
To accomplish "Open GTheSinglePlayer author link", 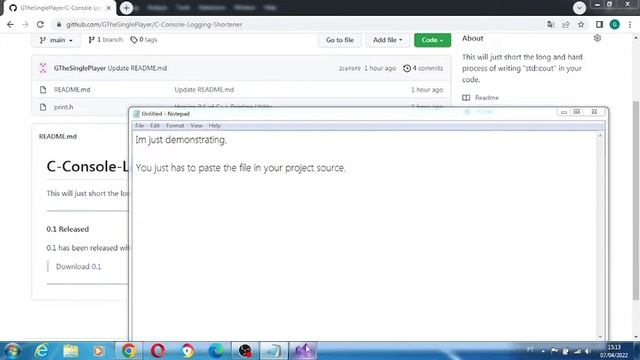I will coord(80,68).
